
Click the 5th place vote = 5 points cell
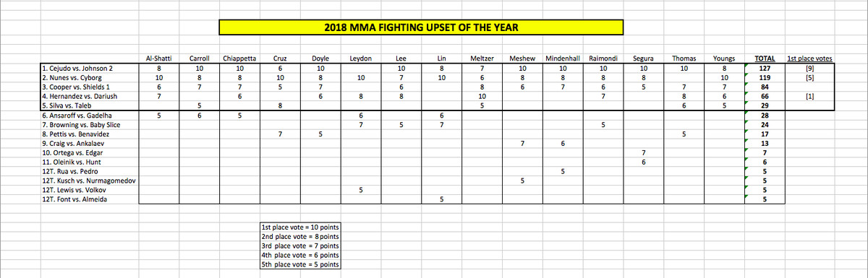299,264
